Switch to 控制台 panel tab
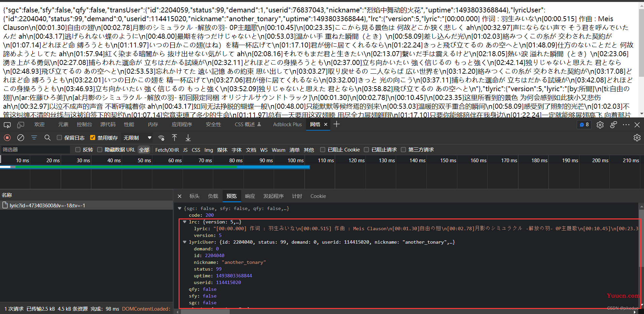 click(x=84, y=125)
